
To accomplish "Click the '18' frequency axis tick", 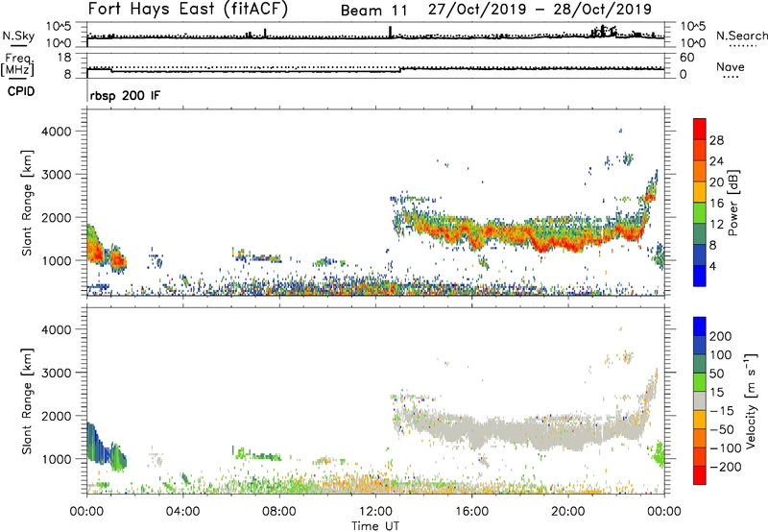I will point(64,58).
